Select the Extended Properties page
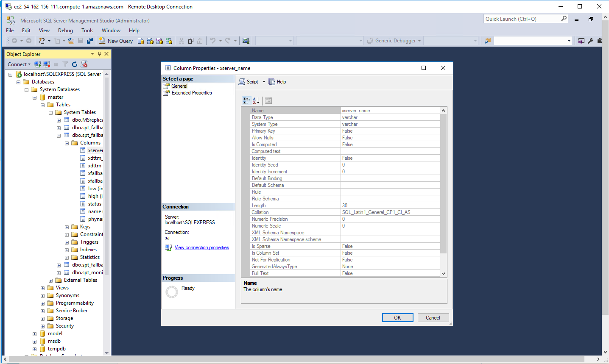609x364 pixels. 191,93
